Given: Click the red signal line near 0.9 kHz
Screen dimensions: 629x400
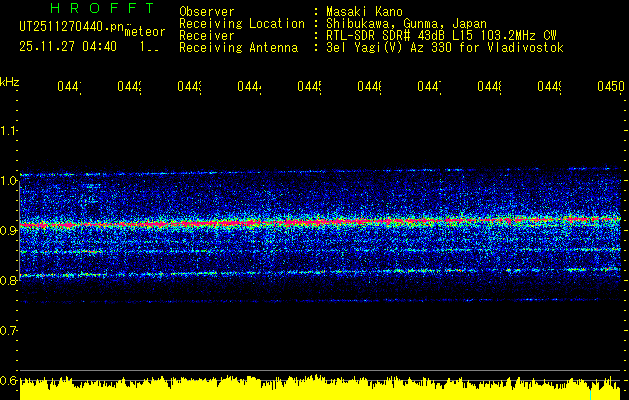Looking at the screenshot, I should pyautogui.click(x=320, y=222).
